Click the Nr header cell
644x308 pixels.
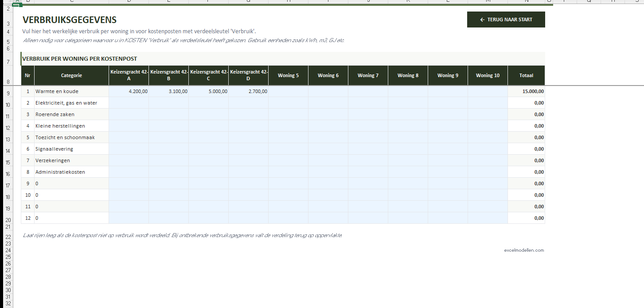(x=27, y=75)
